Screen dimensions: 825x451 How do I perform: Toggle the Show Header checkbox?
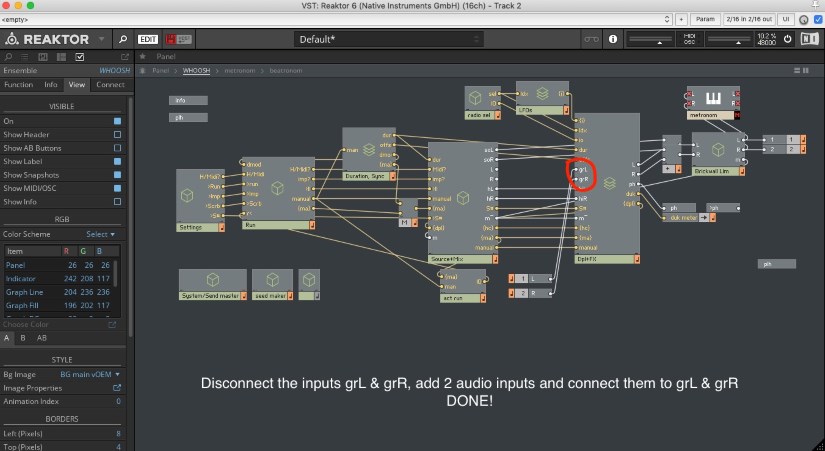(x=117, y=134)
